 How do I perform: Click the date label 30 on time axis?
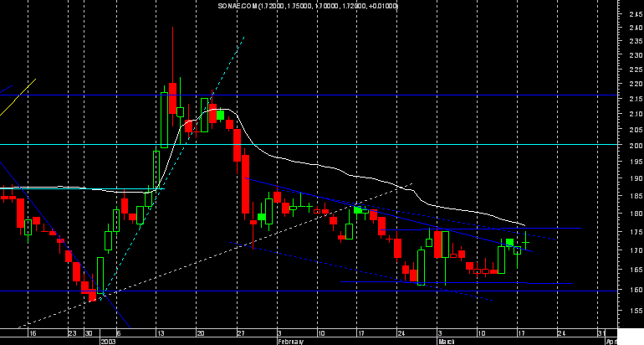click(x=89, y=333)
